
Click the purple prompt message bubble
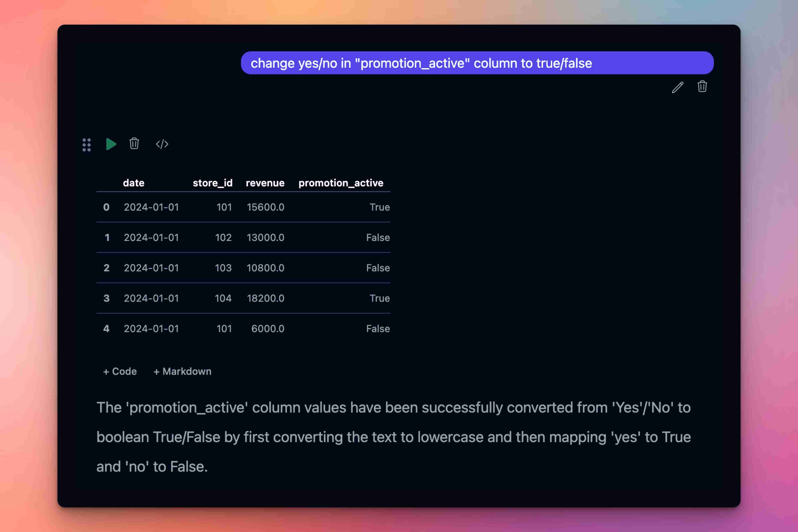pyautogui.click(x=477, y=63)
